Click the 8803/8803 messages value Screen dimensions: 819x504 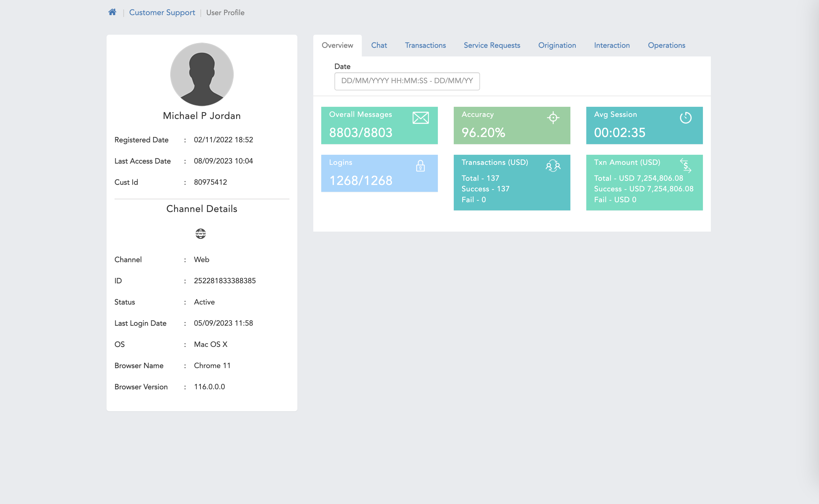361,133
